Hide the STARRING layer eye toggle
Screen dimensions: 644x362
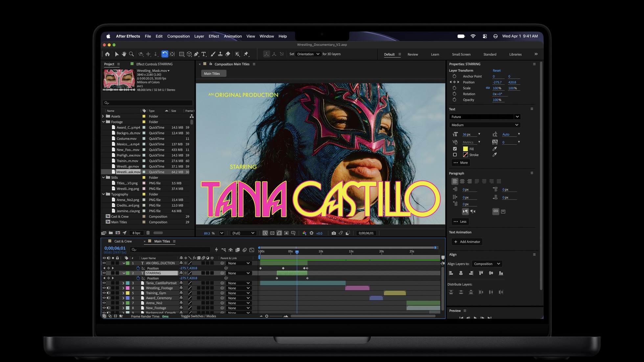click(x=104, y=273)
